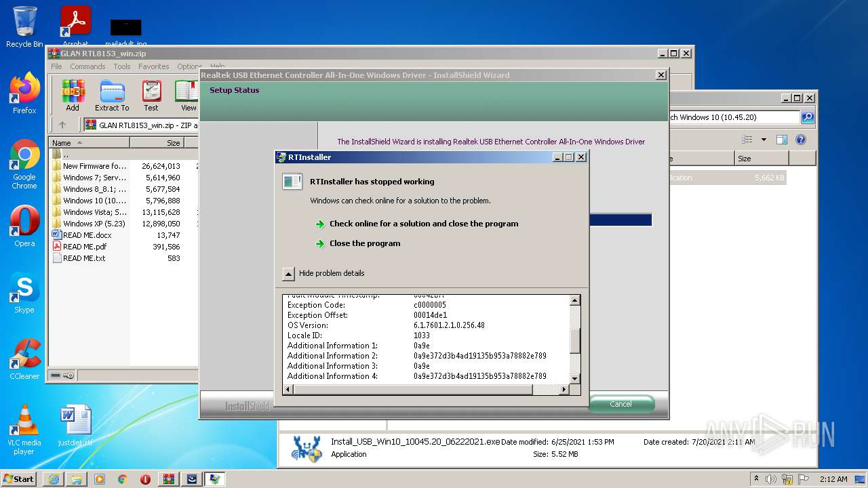The image size is (868, 488).
Task: Open Commands menu in WinRAR
Action: click(87, 66)
